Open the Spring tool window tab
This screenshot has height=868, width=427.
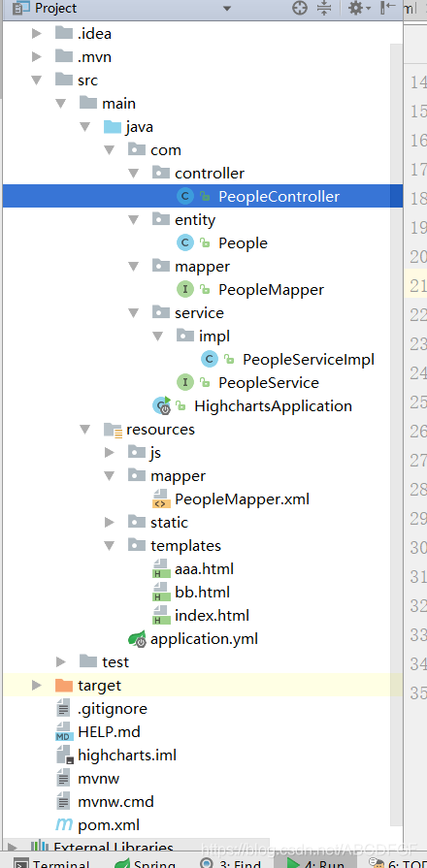coord(146,862)
